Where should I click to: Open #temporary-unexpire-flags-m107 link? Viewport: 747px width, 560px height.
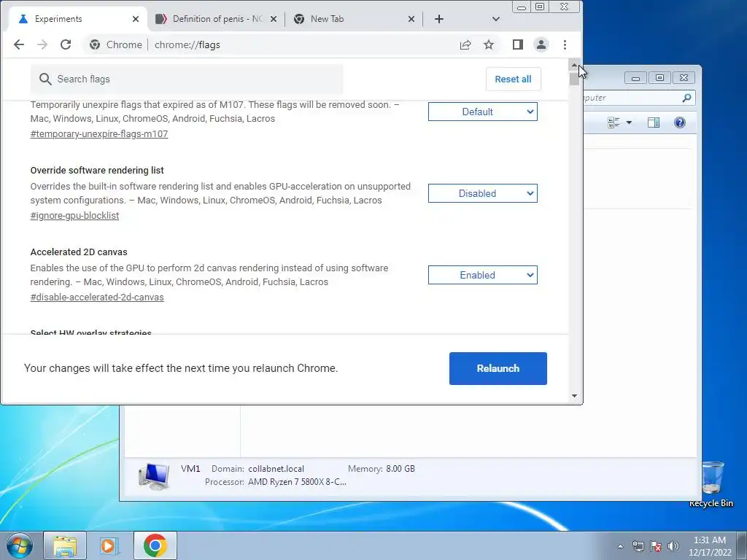pos(99,134)
